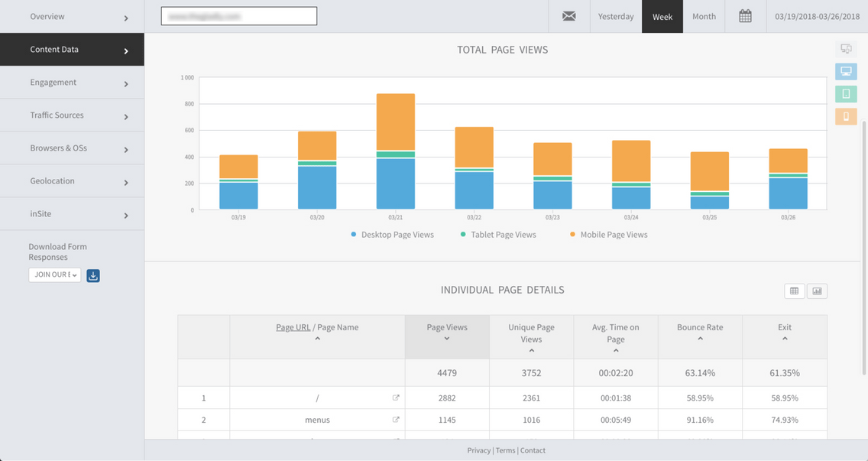Toggle tablet page views filter

(846, 94)
